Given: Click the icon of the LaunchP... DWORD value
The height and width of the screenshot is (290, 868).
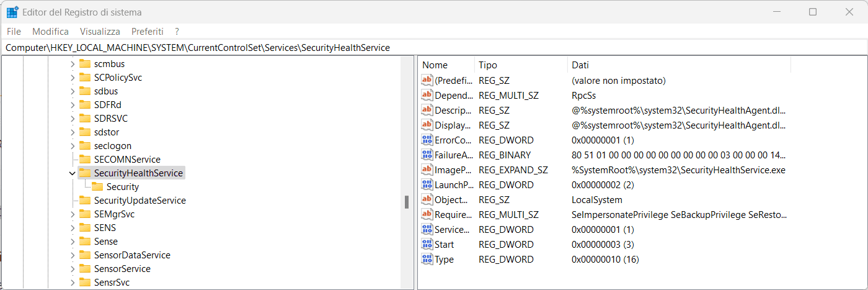Looking at the screenshot, I should click(x=427, y=185).
